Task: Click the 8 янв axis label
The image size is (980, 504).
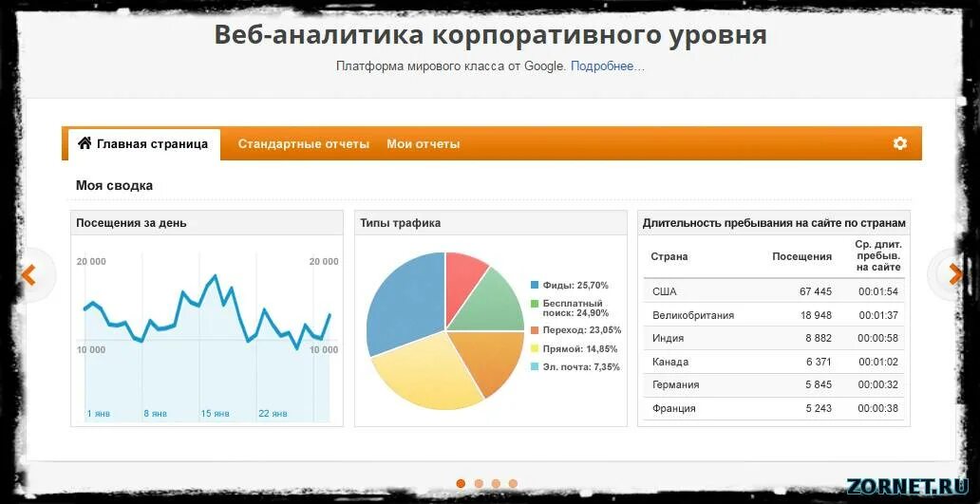Action: click(x=155, y=414)
